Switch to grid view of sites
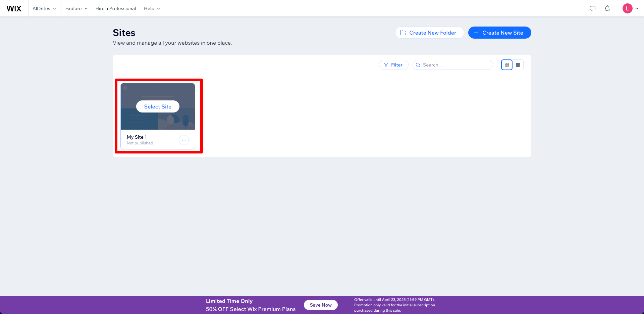 pos(506,65)
